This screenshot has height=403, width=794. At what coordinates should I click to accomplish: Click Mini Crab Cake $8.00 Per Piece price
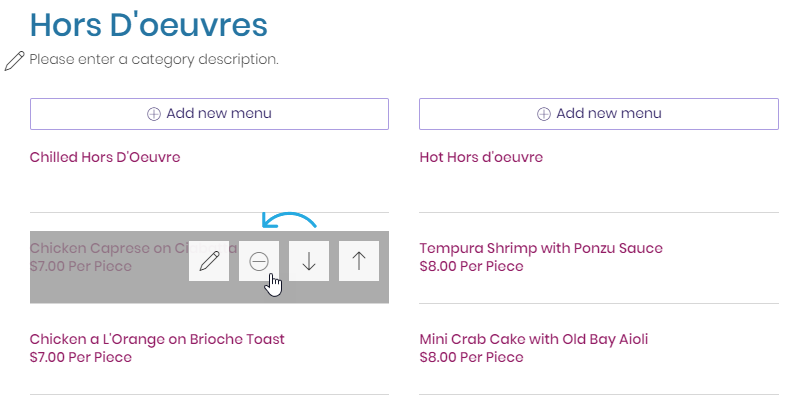(471, 357)
